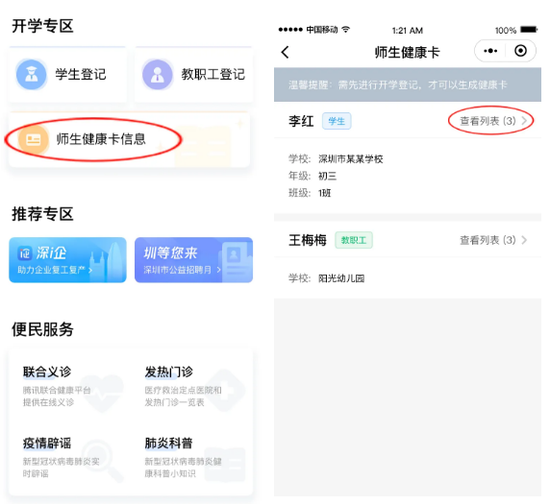Tap the 教职工 tag beside 王梅梅
The height and width of the screenshot is (504, 550).
point(354,240)
